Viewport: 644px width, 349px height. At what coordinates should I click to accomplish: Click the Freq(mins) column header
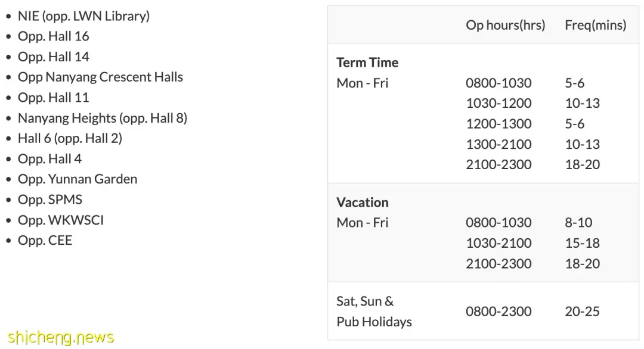[x=596, y=25]
